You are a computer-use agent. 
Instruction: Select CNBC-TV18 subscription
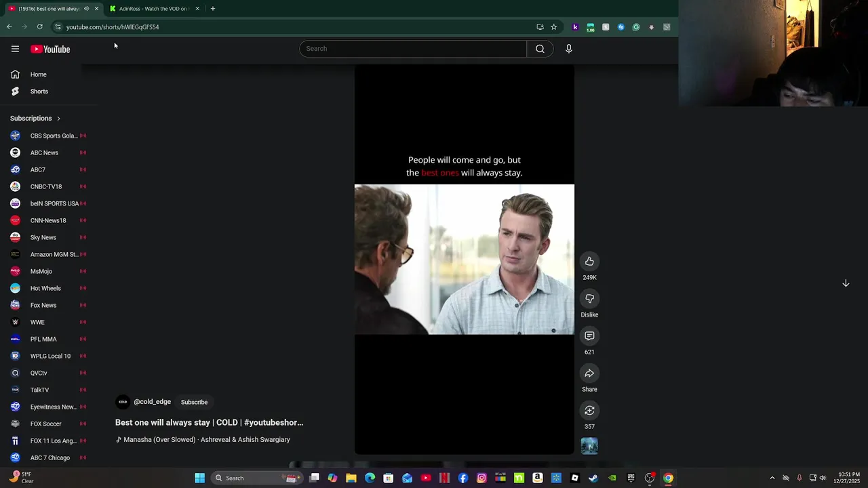click(47, 186)
